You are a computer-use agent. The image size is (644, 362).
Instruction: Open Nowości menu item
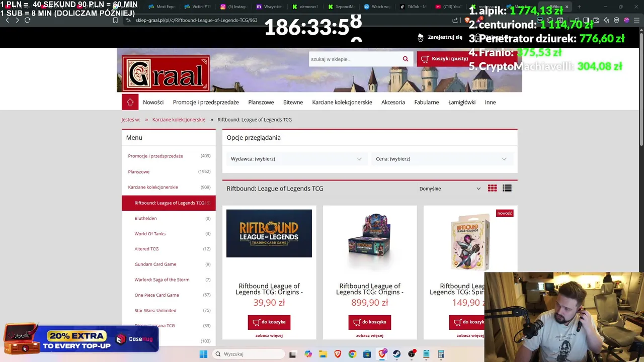(153, 102)
